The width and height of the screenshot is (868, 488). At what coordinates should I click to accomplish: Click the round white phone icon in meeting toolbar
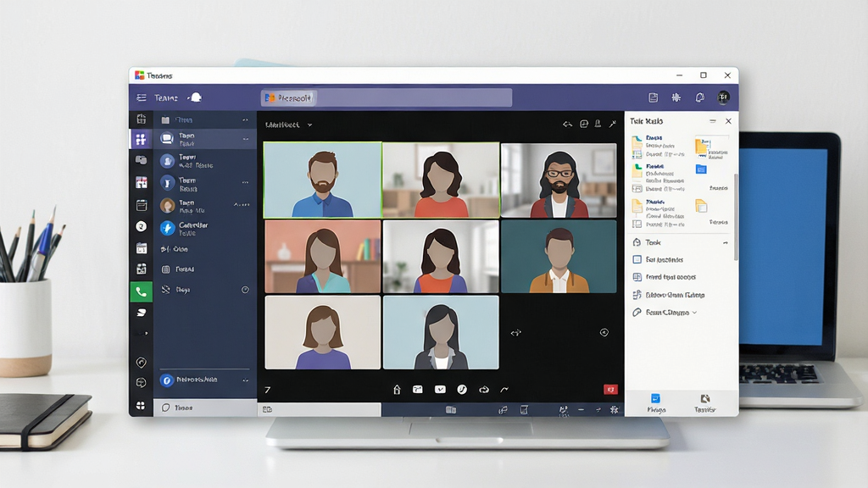462,390
